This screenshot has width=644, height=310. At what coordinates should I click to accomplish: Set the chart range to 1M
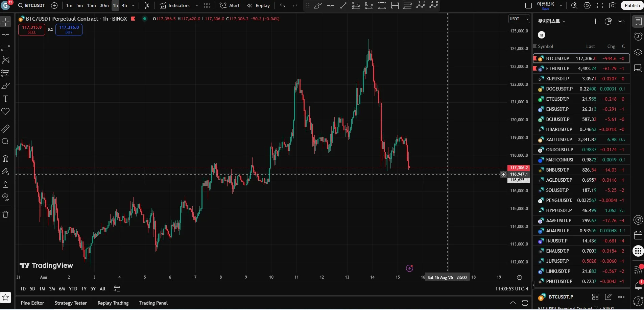tap(42, 289)
